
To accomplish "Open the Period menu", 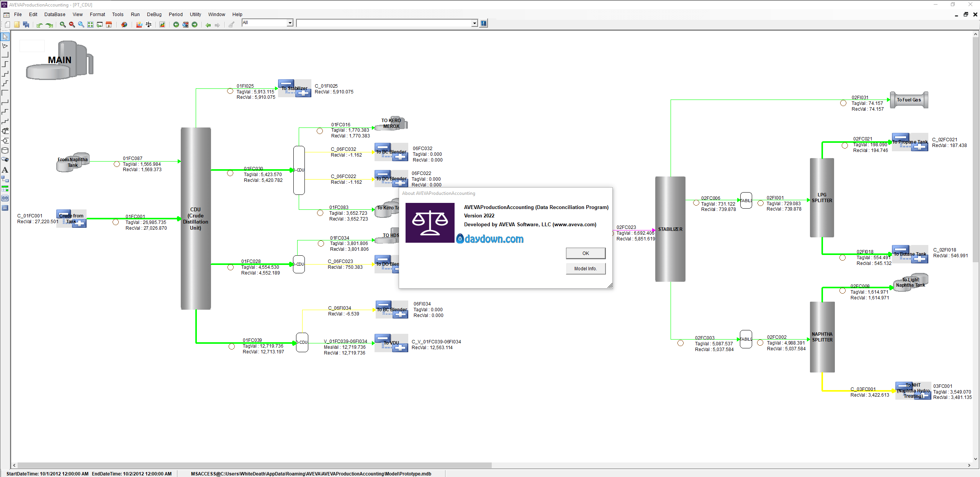I will click(x=175, y=15).
